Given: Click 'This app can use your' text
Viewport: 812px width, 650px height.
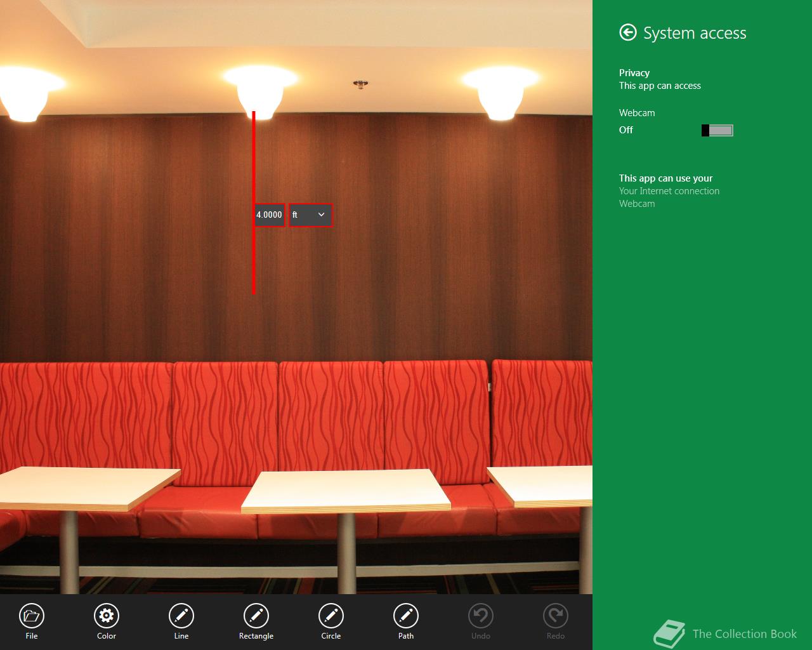Looking at the screenshot, I should pyautogui.click(x=666, y=178).
